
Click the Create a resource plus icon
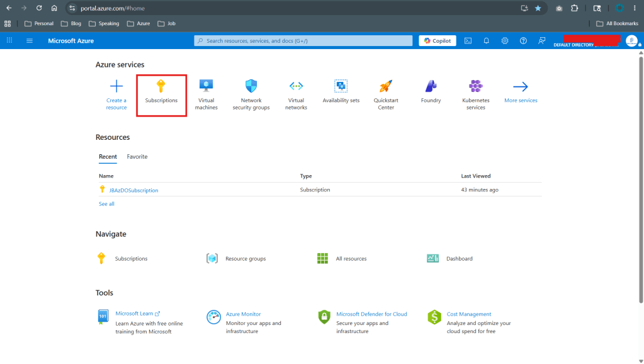(116, 86)
